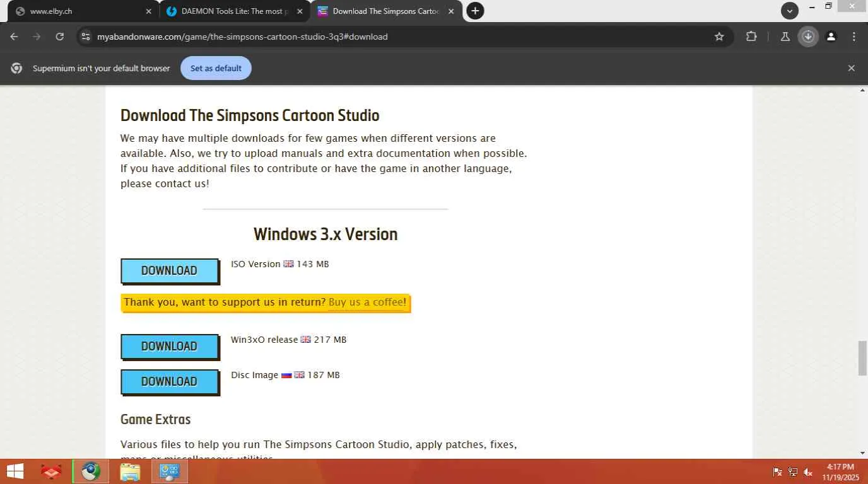Click the Game Extras heading
868x484 pixels.
point(155,419)
